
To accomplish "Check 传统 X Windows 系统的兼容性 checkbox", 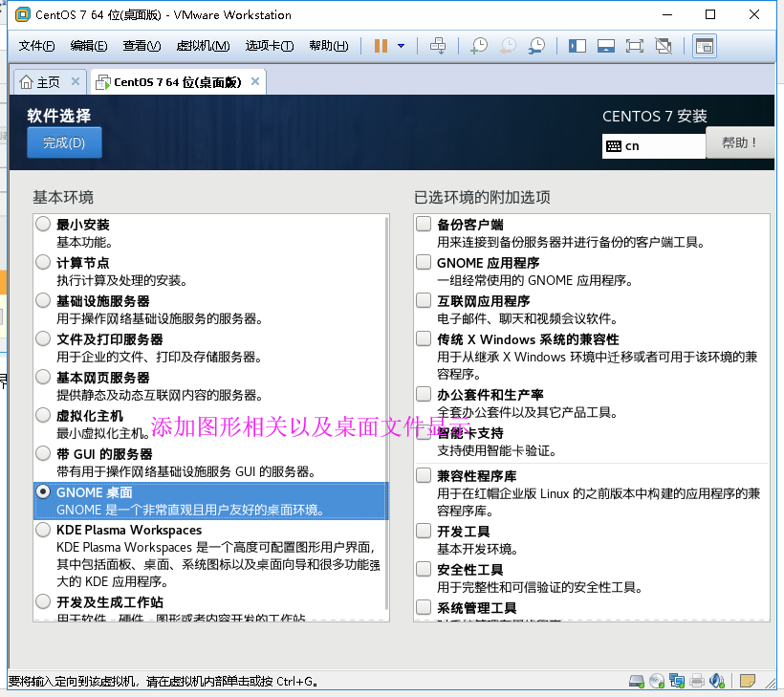I will pyautogui.click(x=424, y=338).
